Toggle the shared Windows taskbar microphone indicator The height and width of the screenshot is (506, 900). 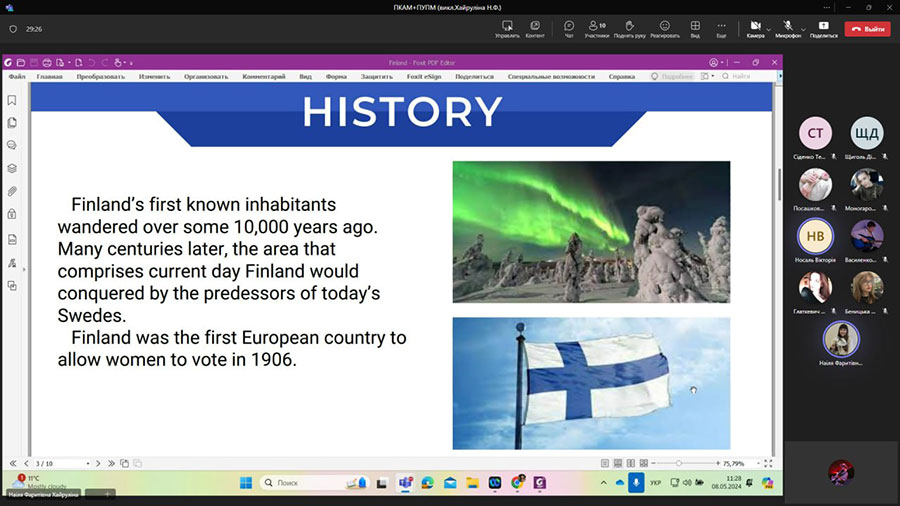coord(636,483)
